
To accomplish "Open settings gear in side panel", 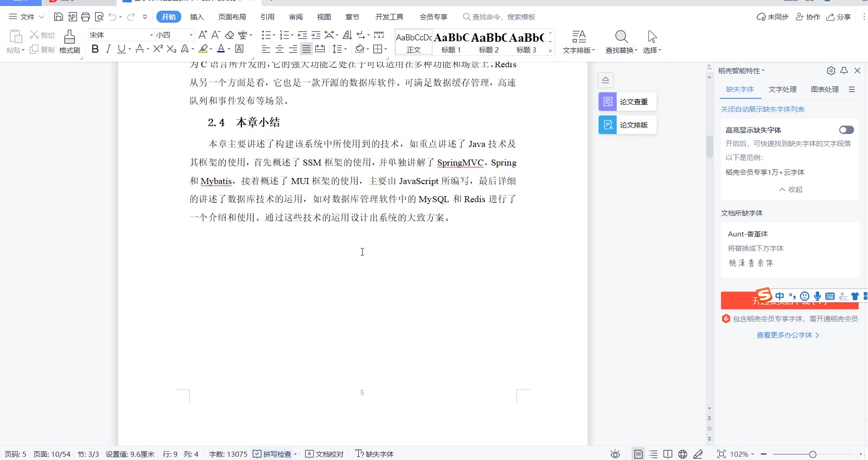I will click(830, 70).
